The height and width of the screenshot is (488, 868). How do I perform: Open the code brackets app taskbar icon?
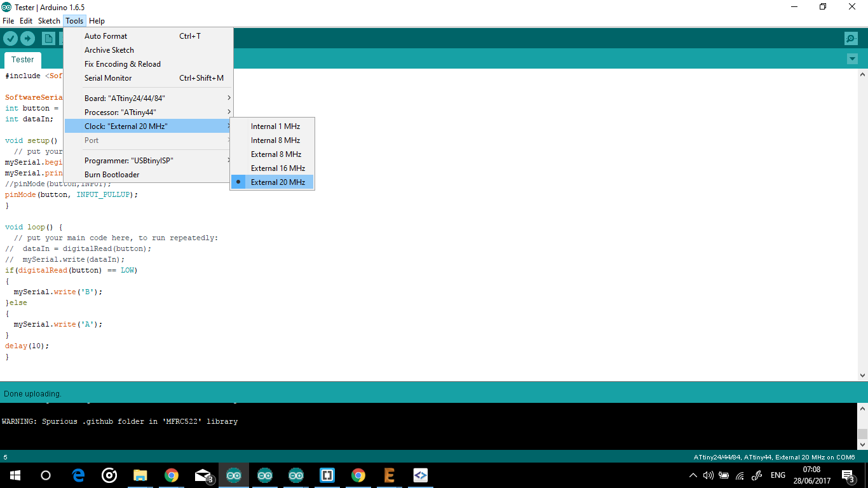pyautogui.click(x=421, y=475)
